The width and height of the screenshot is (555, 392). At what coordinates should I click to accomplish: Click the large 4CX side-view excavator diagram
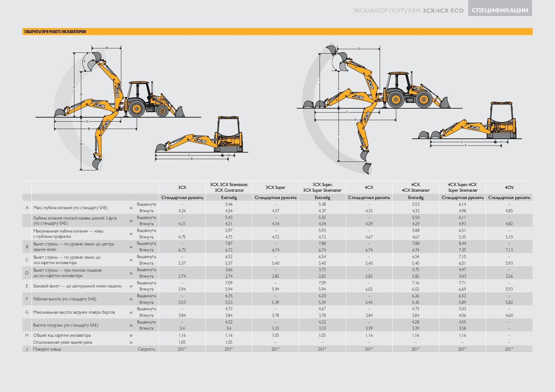point(380,109)
